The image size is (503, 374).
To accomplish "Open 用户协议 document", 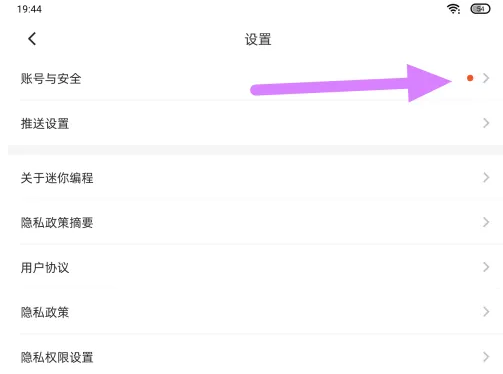I will 255,267.
